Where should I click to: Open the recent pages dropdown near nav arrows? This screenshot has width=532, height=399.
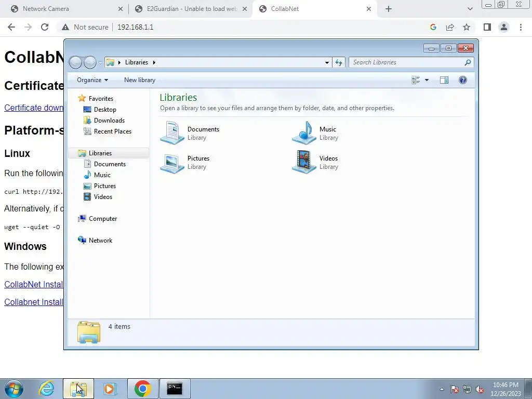point(100,63)
